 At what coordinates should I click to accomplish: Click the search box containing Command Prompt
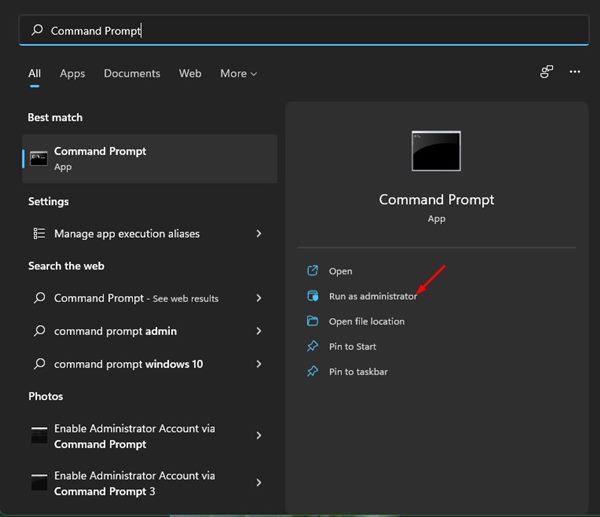tap(300, 31)
